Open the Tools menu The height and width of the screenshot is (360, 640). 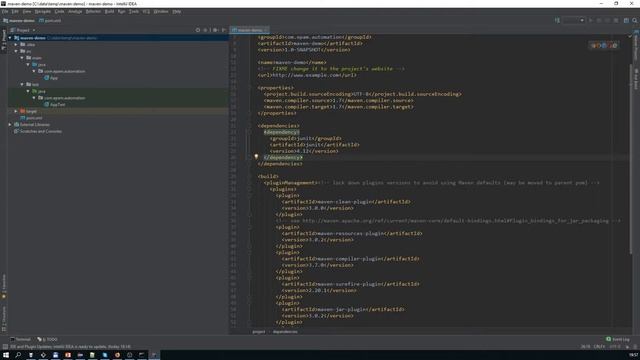tap(134, 11)
